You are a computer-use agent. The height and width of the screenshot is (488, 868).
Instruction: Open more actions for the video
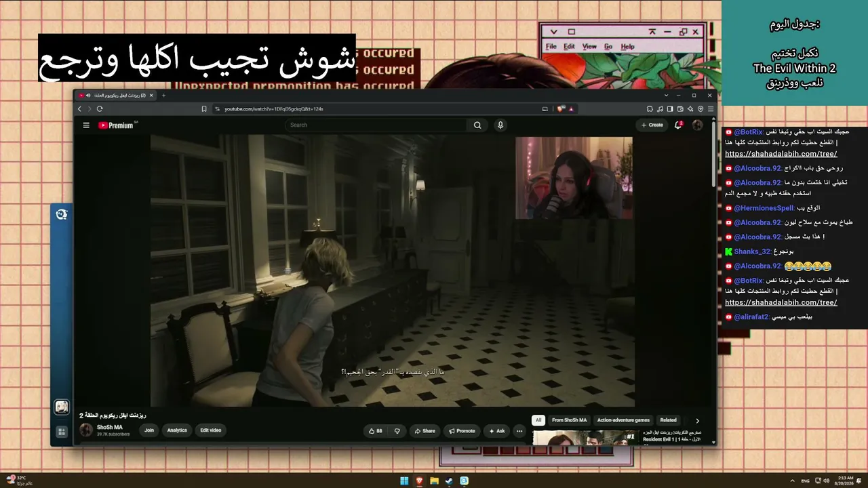[x=519, y=430]
